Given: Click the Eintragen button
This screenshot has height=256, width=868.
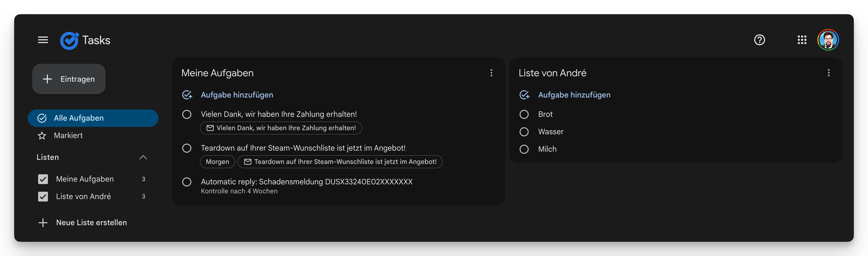Looking at the screenshot, I should [x=69, y=79].
